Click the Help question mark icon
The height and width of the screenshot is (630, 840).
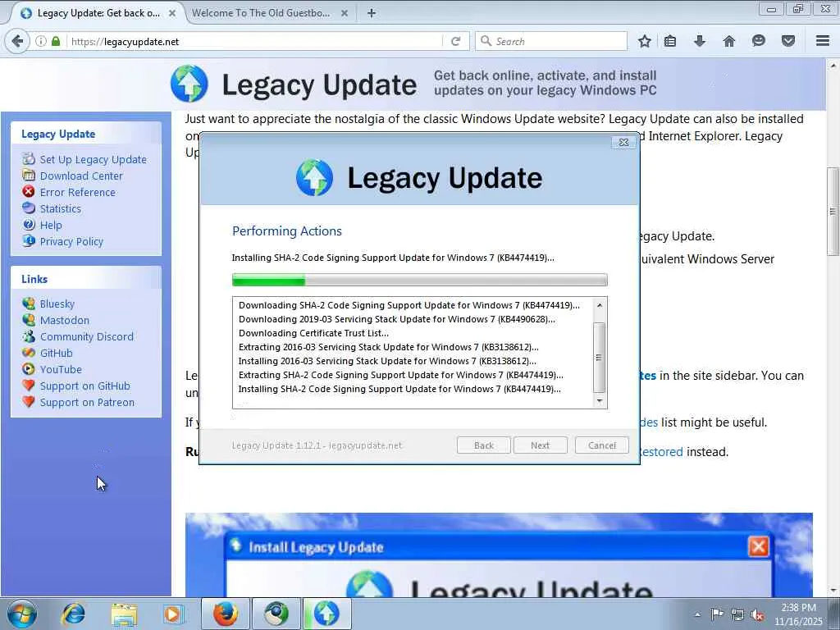pos(29,225)
